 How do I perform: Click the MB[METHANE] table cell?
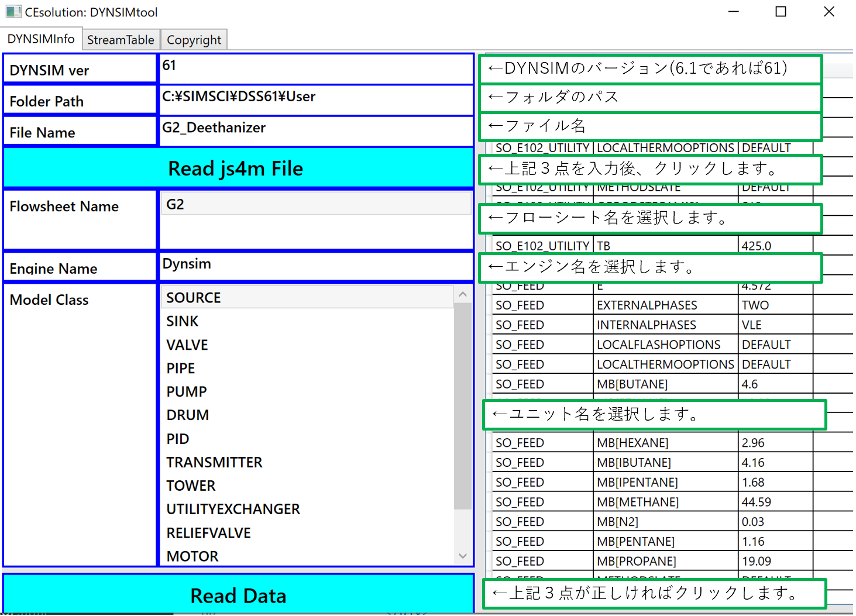point(665,502)
